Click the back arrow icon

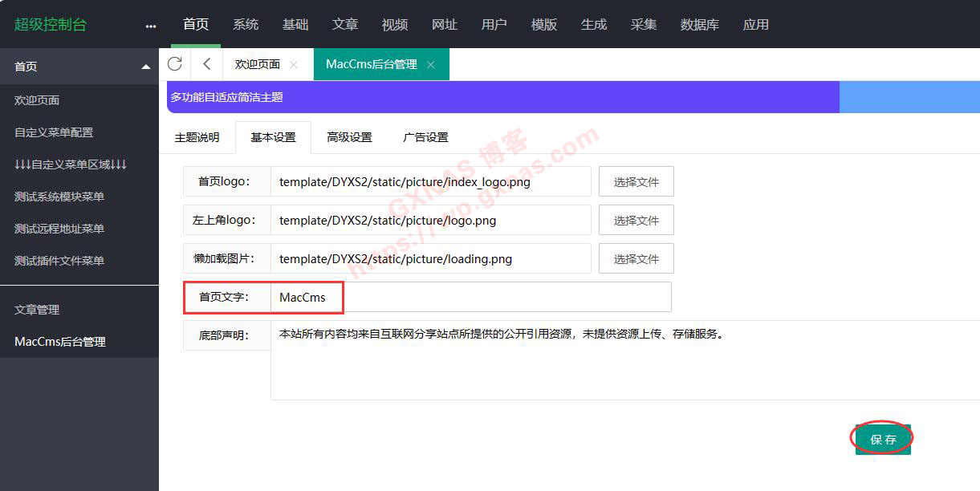click(x=207, y=64)
